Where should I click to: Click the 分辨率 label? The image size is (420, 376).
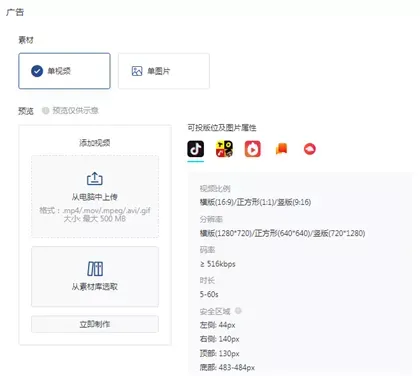click(x=211, y=219)
